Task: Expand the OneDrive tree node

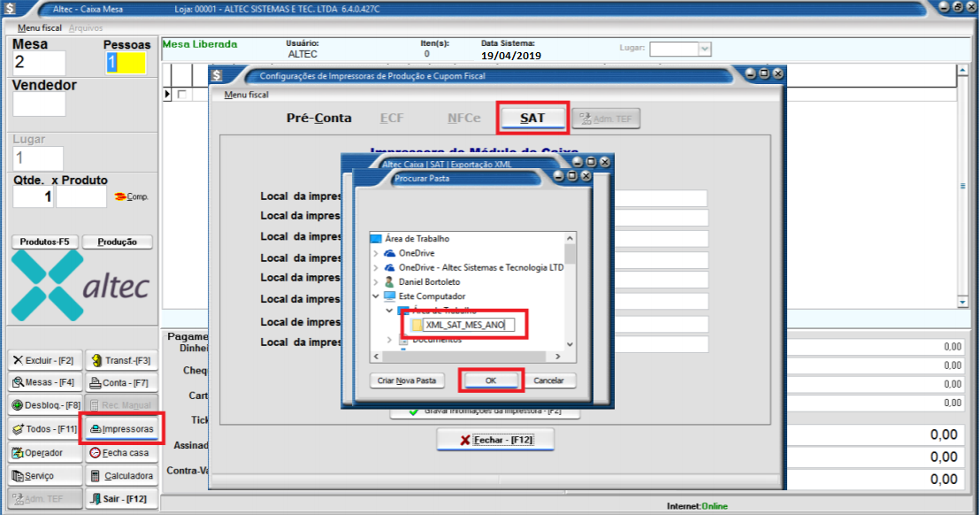Action: click(x=376, y=253)
